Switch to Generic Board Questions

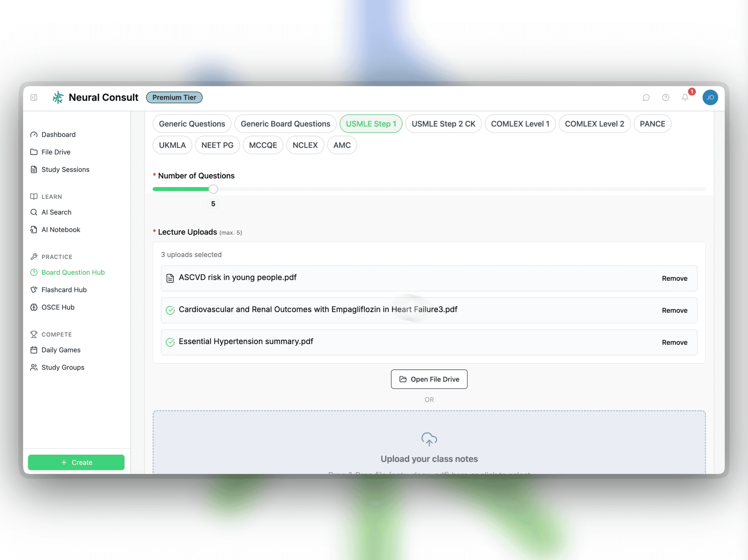285,123
